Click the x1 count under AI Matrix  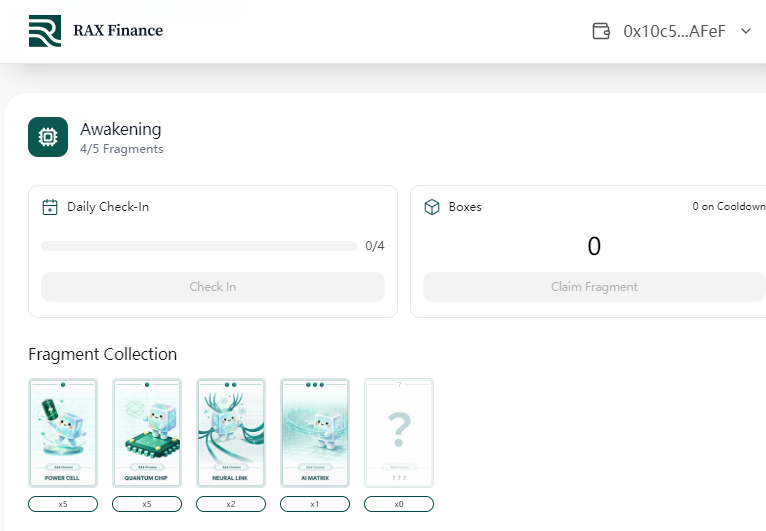coord(315,504)
